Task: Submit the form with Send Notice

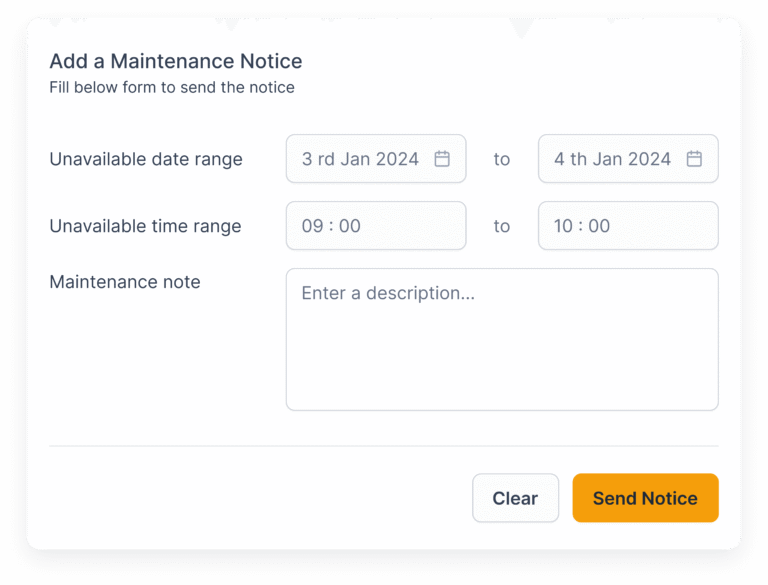Action: (x=645, y=498)
